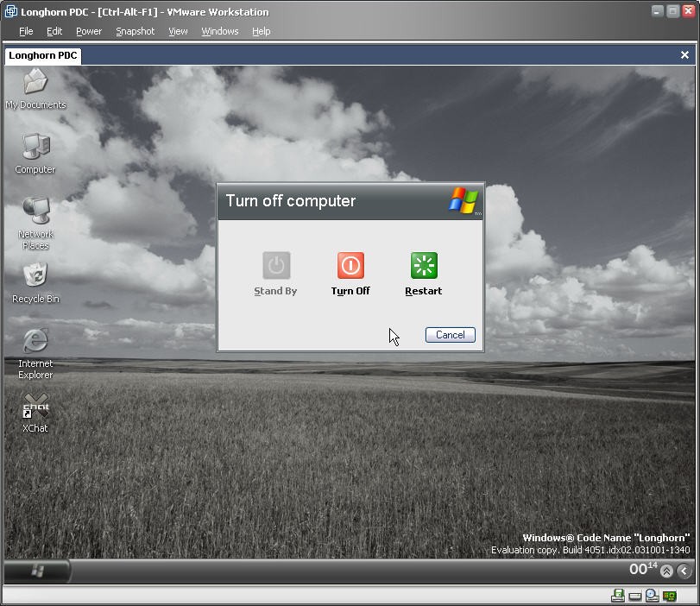Open the My Documents desktop icon
Image resolution: width=700 pixels, height=606 pixels.
pyautogui.click(x=35, y=83)
